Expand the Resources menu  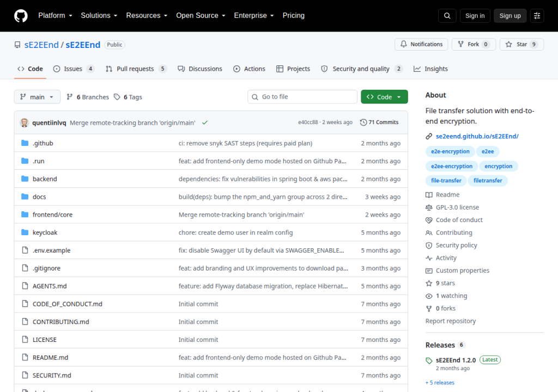tap(147, 16)
